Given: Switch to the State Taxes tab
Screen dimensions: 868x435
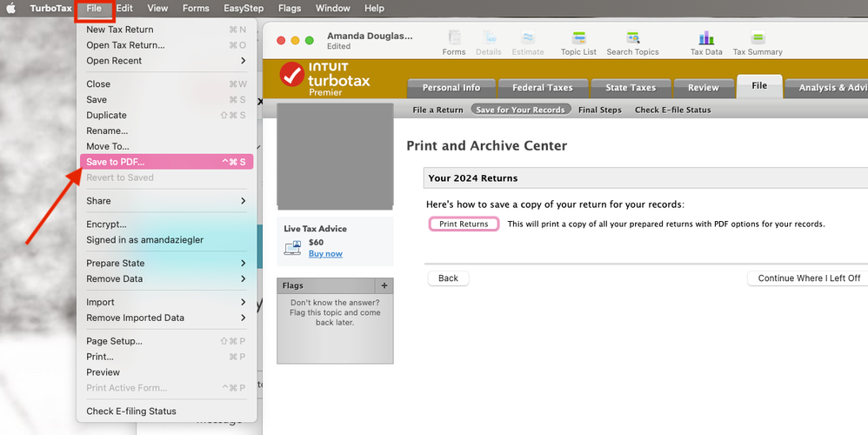Looking at the screenshot, I should 631,88.
